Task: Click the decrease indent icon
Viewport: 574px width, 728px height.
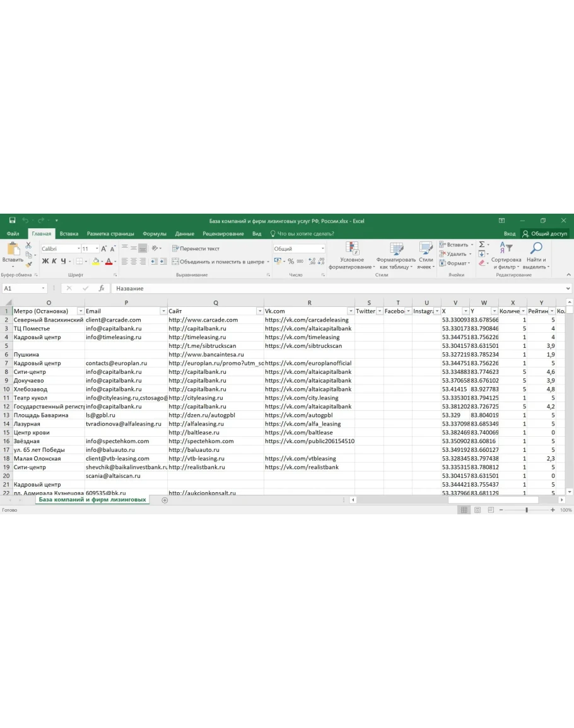Action: (155, 262)
